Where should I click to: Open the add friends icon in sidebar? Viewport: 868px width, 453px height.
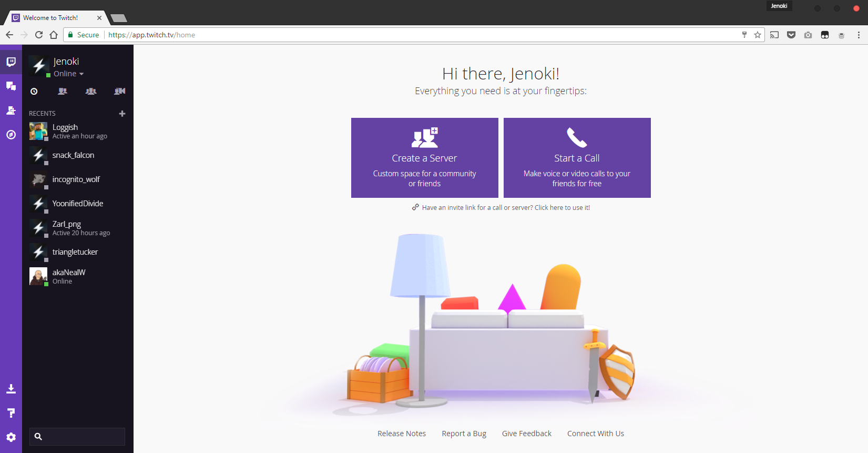click(x=11, y=110)
